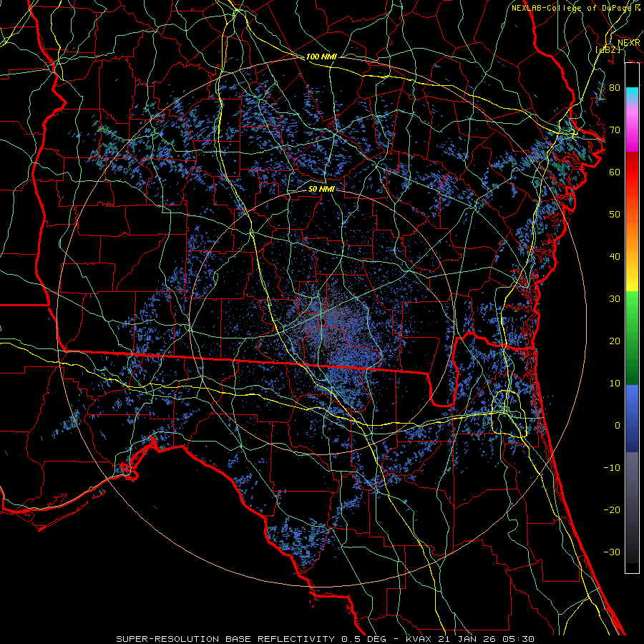Click the magenta band of the reflectivity color bar
The image size is (644, 644).
click(x=632, y=130)
